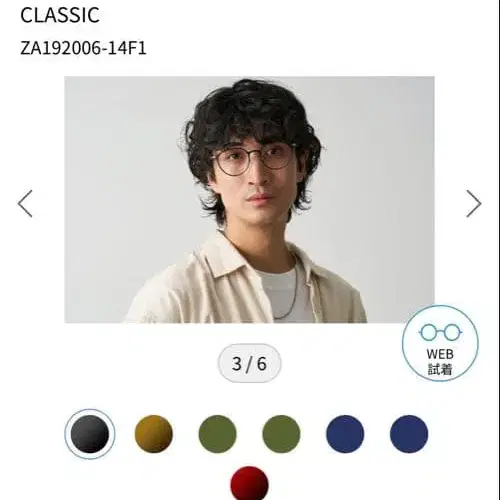The image size is (500, 500).
Task: Select the black frame color swatch
Action: click(90, 434)
